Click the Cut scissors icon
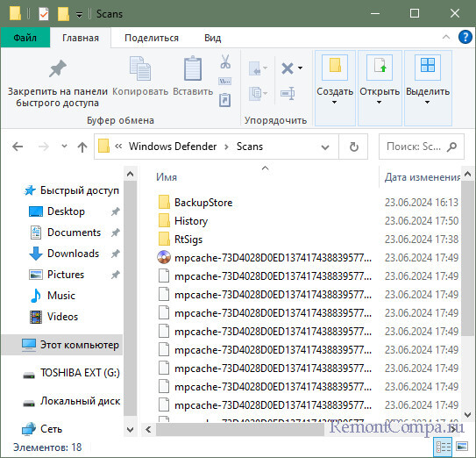Viewport: 476px width, 458px height. click(x=225, y=61)
